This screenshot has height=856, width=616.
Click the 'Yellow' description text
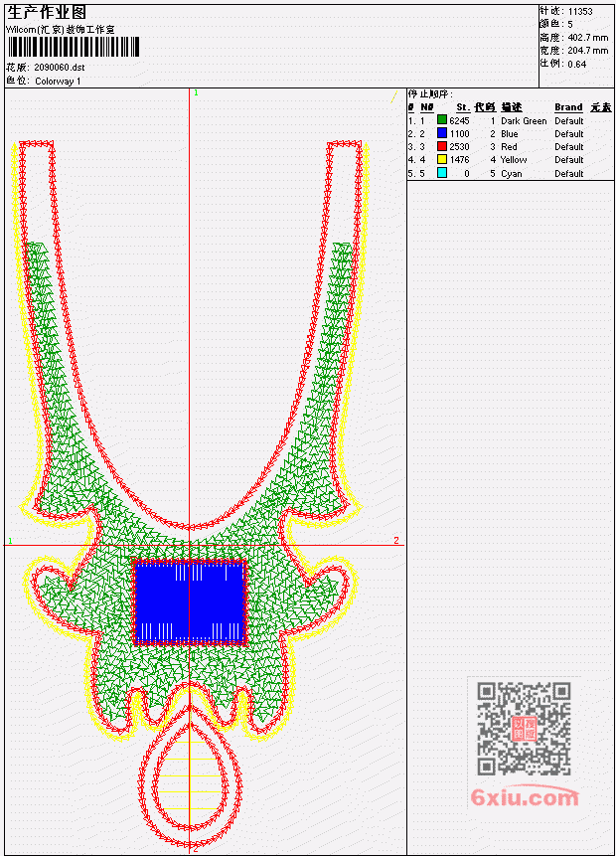coord(514,160)
